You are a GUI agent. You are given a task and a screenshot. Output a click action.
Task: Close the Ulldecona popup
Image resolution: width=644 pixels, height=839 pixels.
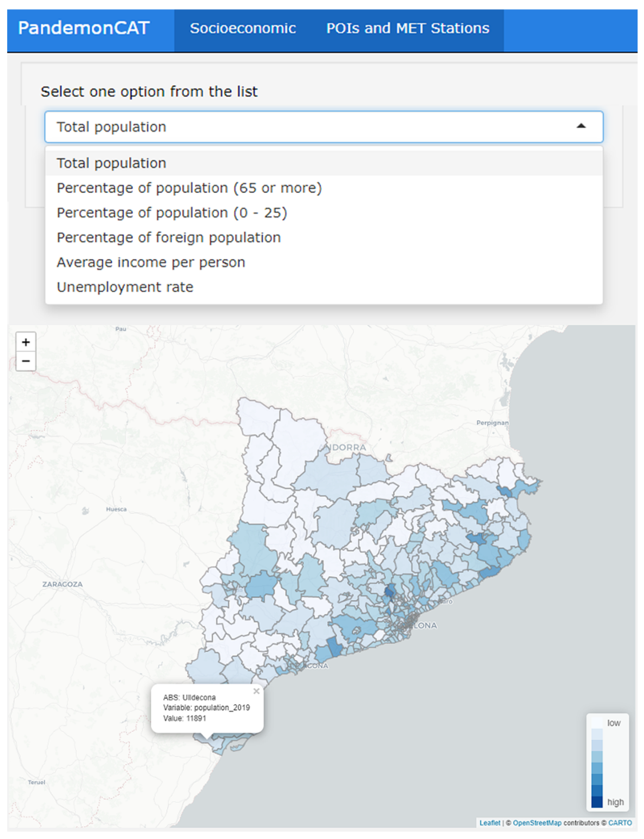tap(256, 691)
